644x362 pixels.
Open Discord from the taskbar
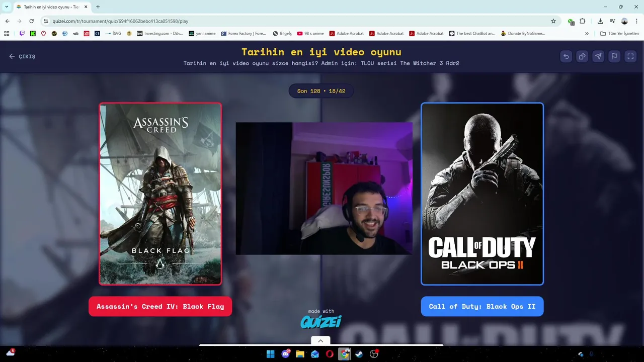[x=285, y=354]
